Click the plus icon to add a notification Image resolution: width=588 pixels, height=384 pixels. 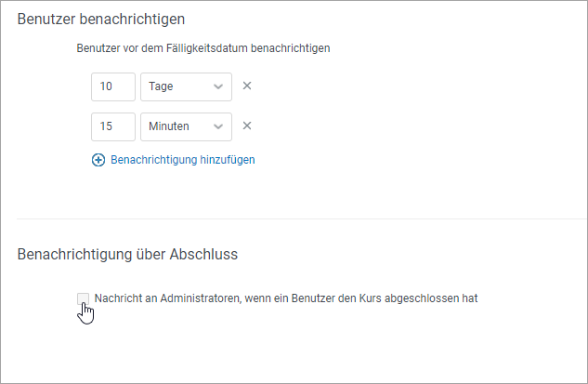[x=98, y=160]
